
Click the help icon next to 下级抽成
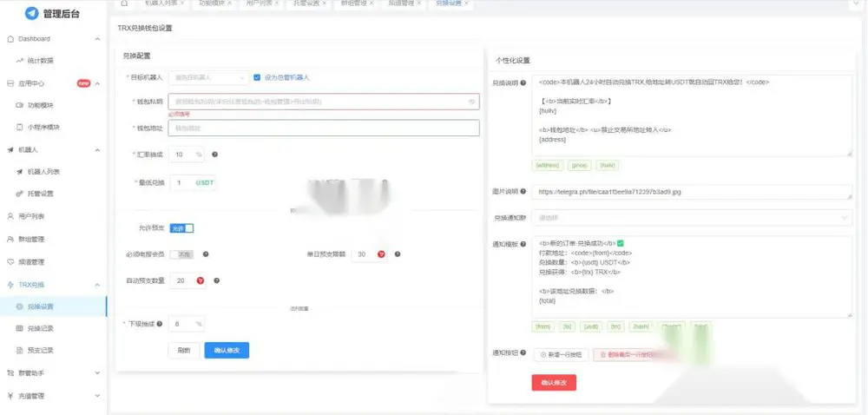click(160, 324)
